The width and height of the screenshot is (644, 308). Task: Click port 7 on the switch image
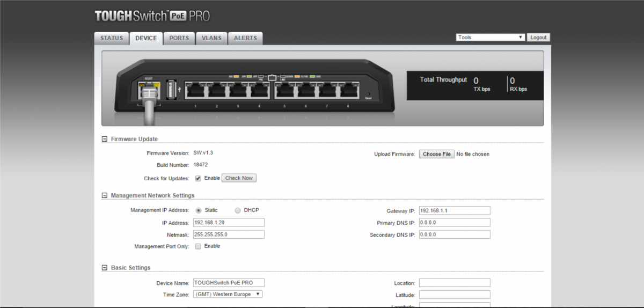[327, 91]
